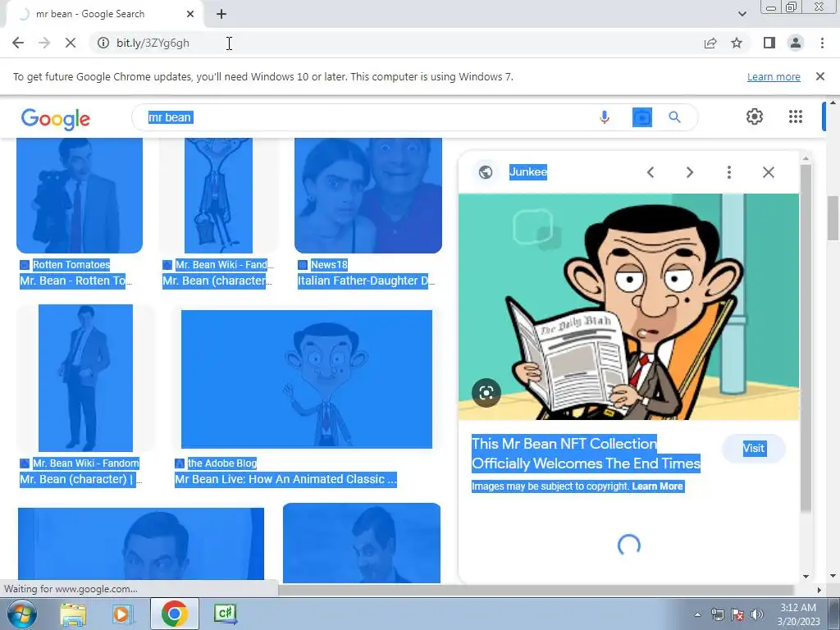Image resolution: width=840 pixels, height=630 pixels.
Task: Open the NFT Collection article title
Action: [x=586, y=453]
